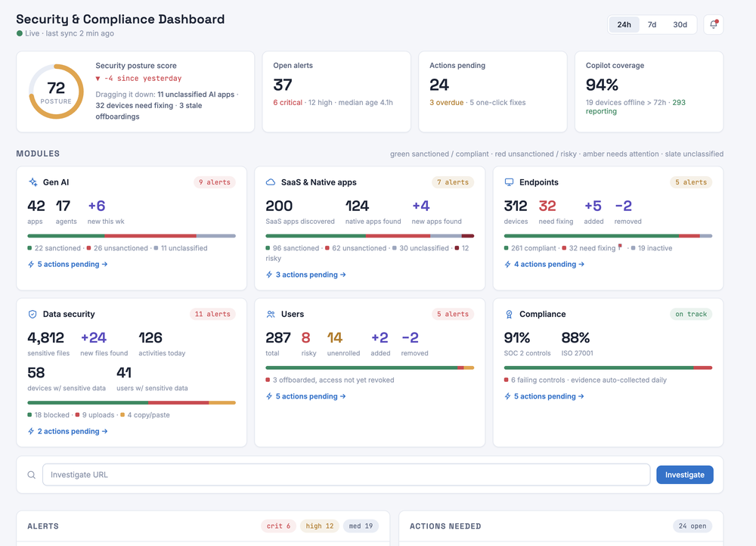Switch the time range to 7d

point(652,25)
